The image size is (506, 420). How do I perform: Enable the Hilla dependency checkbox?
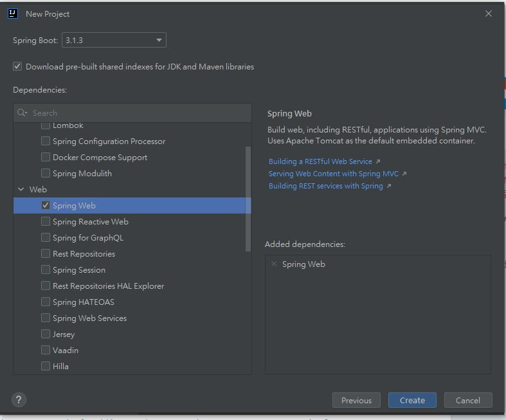46,366
